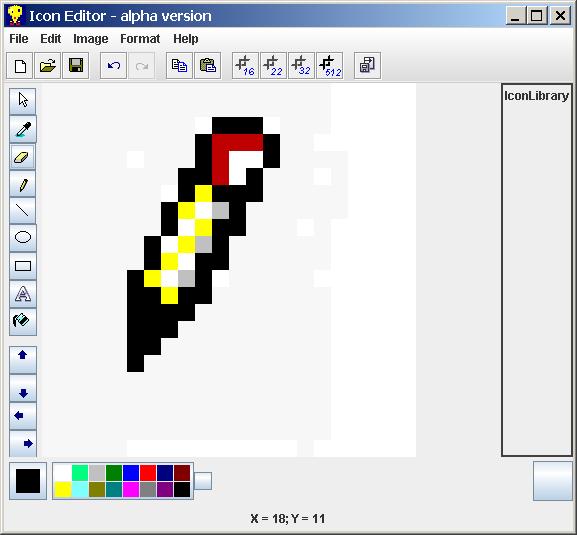Choose the pencil drawing tool
Screen dimensions: 577x535
(23, 184)
